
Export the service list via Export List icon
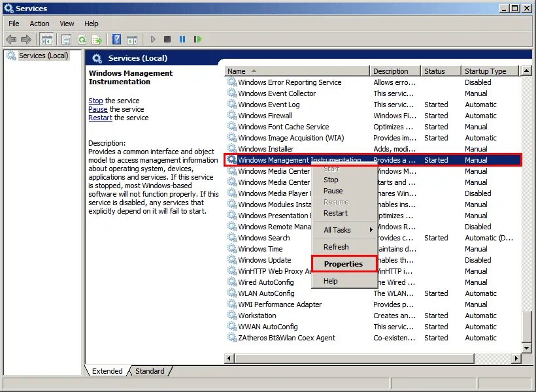(97, 39)
